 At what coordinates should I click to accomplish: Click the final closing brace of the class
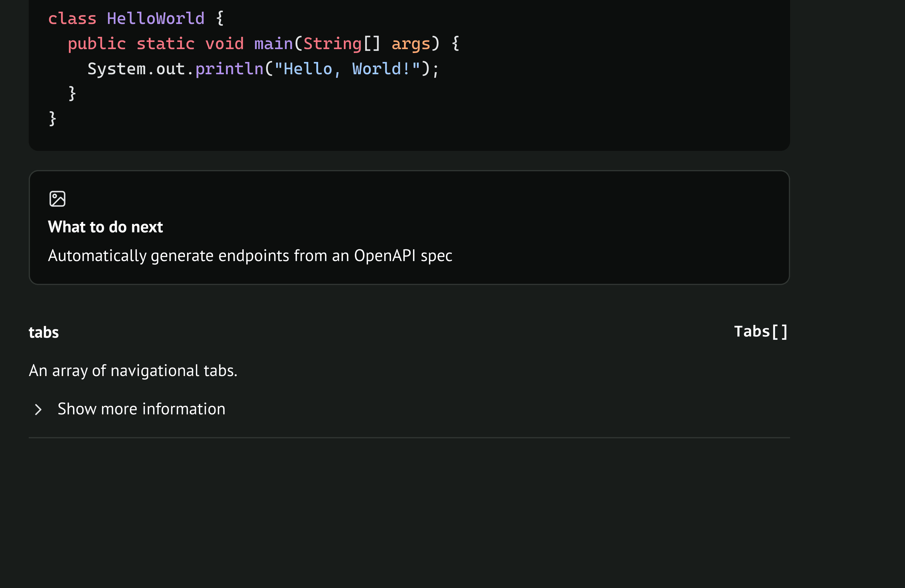point(53,119)
